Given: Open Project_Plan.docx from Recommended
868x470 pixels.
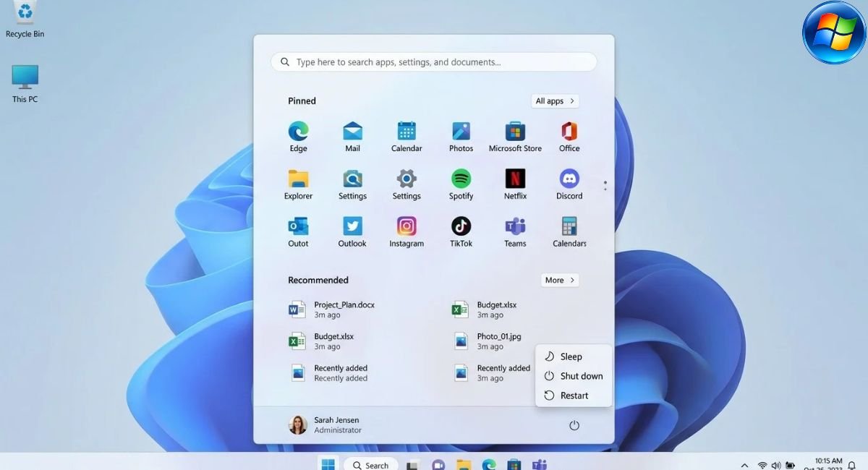Looking at the screenshot, I should point(333,310).
